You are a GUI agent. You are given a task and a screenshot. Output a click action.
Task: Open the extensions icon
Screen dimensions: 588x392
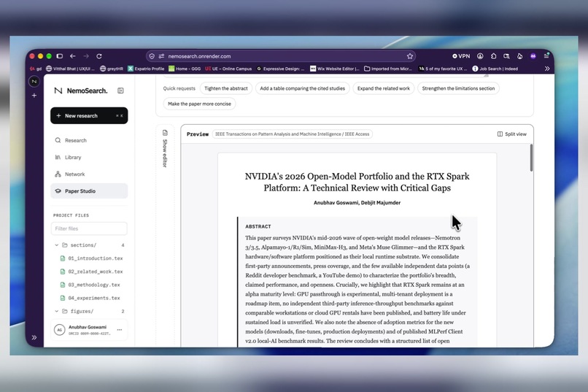pos(493,56)
